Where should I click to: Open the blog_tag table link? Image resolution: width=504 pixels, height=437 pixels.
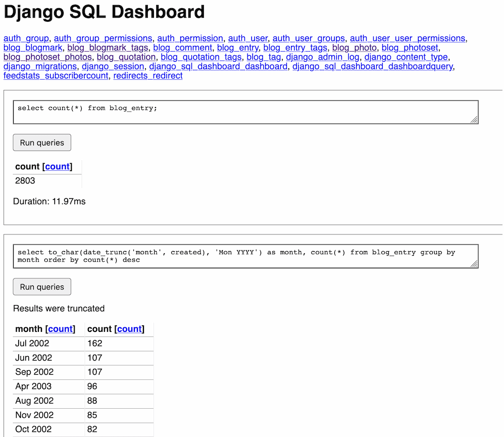pyautogui.click(x=264, y=57)
